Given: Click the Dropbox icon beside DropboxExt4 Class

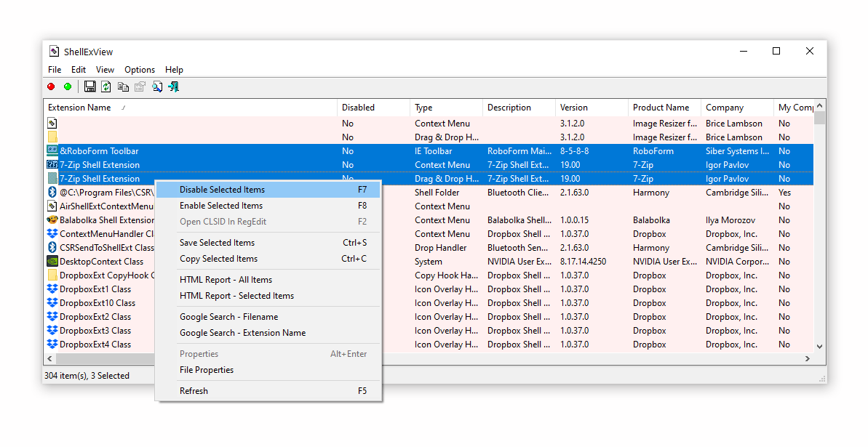Looking at the screenshot, I should click(x=52, y=344).
